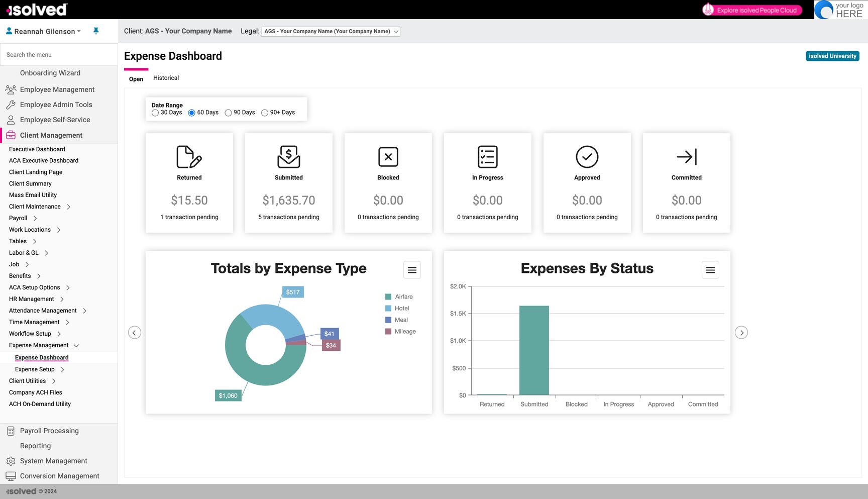Click the Client Management briefcase icon
868x499 pixels.
click(11, 135)
